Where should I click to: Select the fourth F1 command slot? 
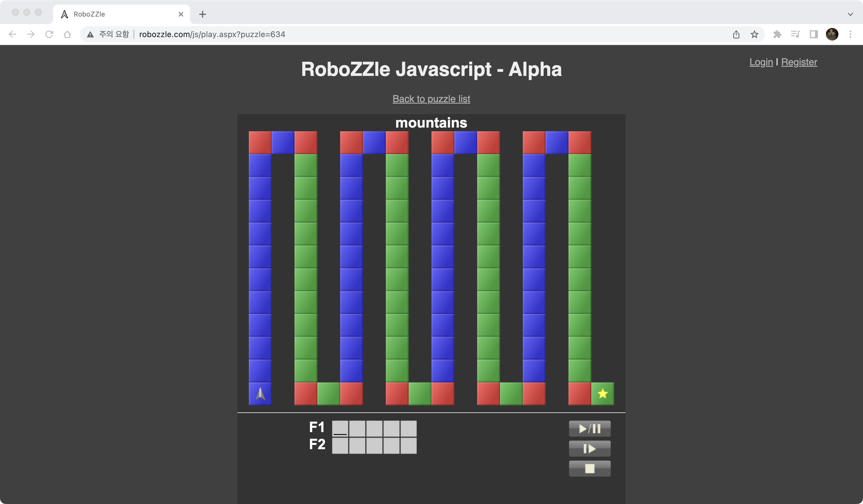tap(392, 429)
